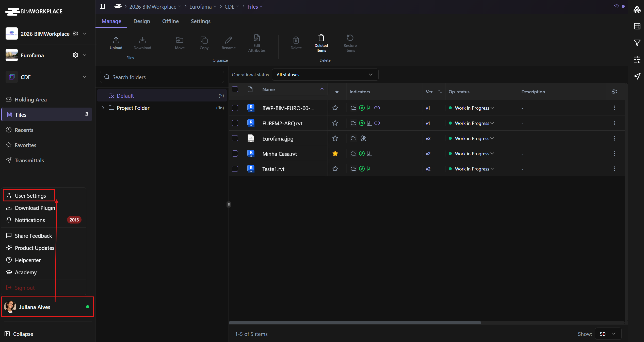The image size is (644, 342).
Task: Click link indicator icon for EURFM2-ARQ.rvt
Action: tap(377, 123)
